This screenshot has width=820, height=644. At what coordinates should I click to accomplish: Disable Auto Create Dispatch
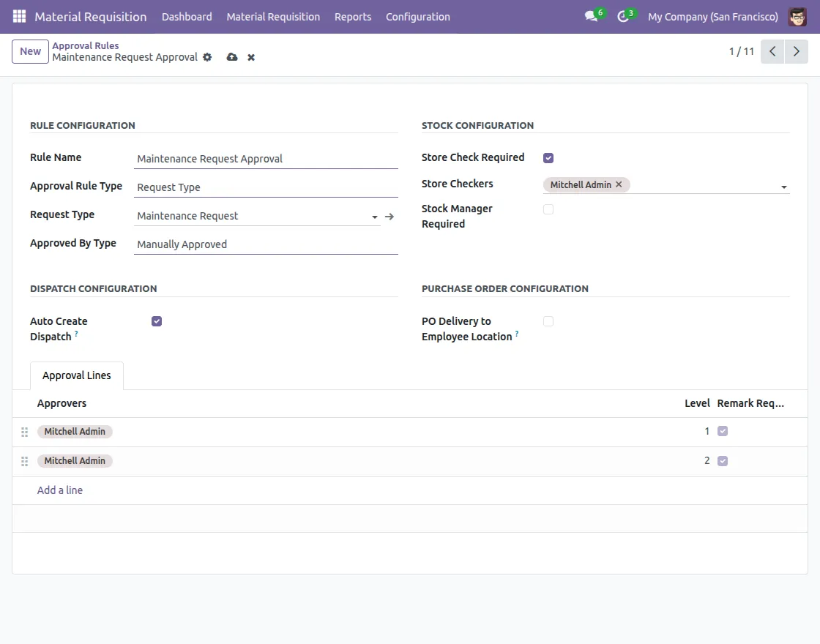point(156,321)
